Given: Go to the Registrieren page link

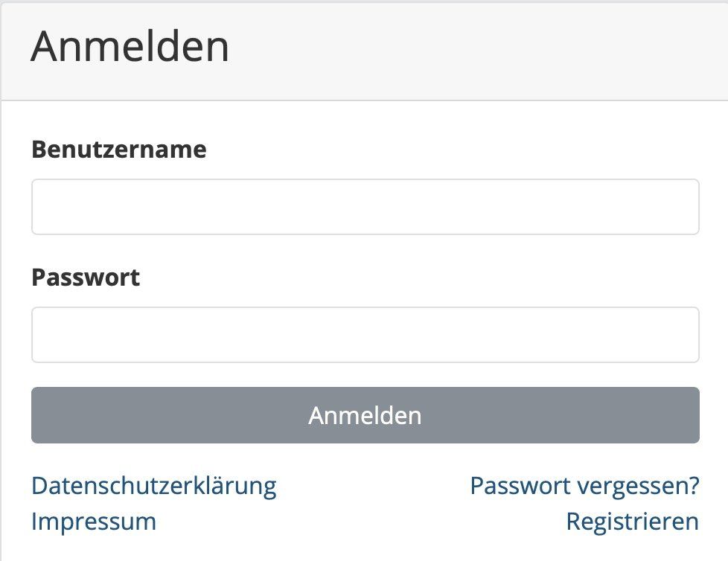Looking at the screenshot, I should [x=632, y=522].
